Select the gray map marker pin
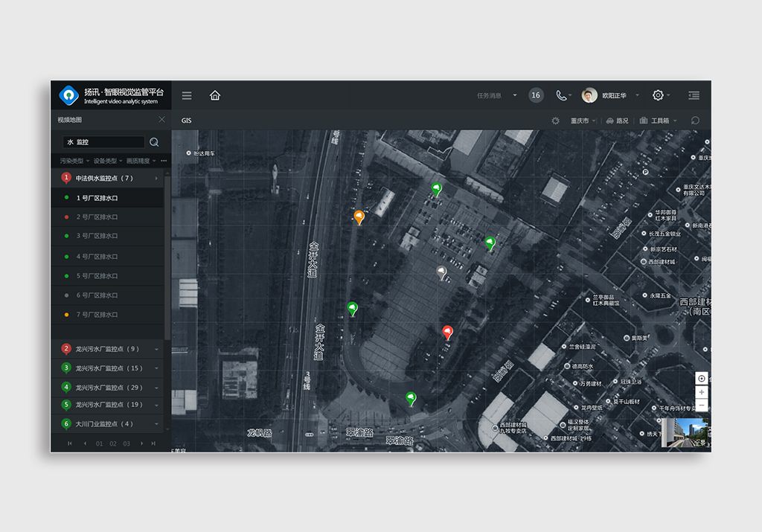The height and width of the screenshot is (532, 762). pos(441,272)
